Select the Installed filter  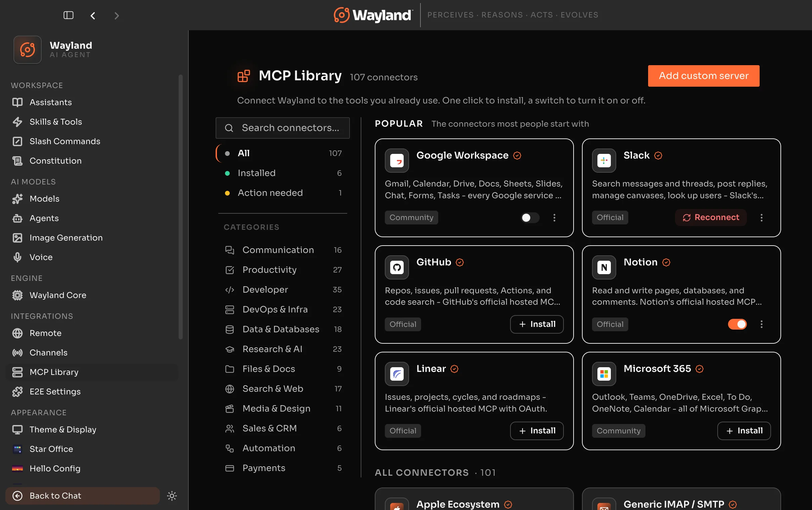pyautogui.click(x=282, y=173)
